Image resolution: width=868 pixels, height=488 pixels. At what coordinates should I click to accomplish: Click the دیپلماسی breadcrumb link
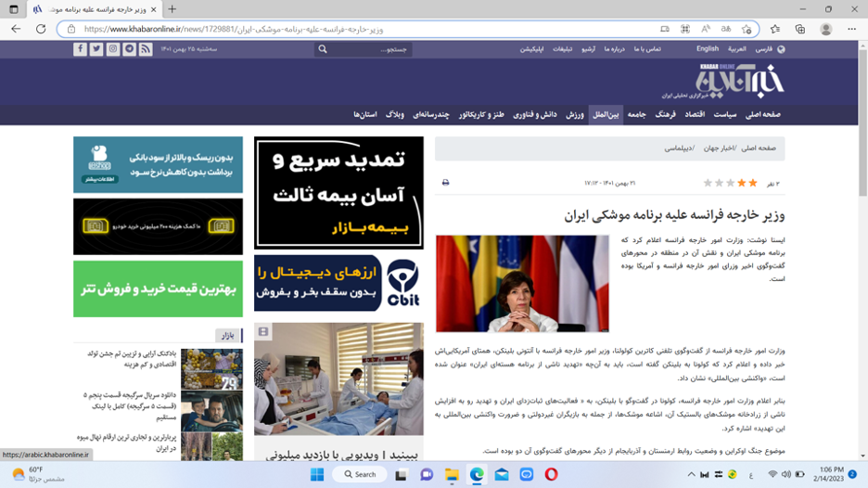(x=680, y=148)
